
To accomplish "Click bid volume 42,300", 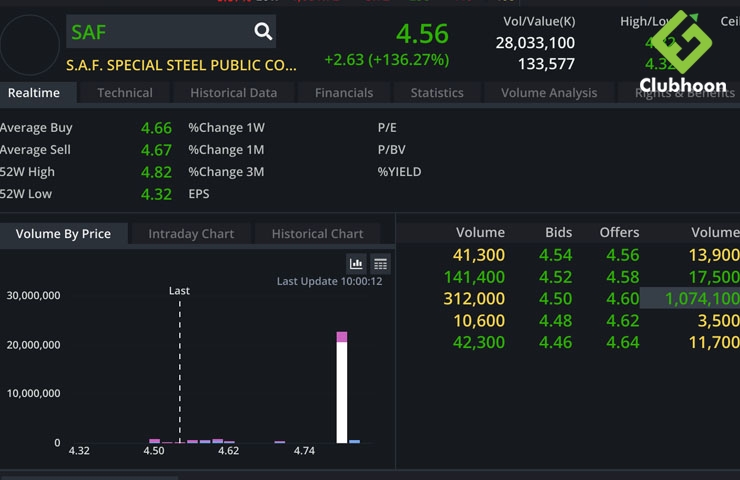I will pyautogui.click(x=479, y=342).
